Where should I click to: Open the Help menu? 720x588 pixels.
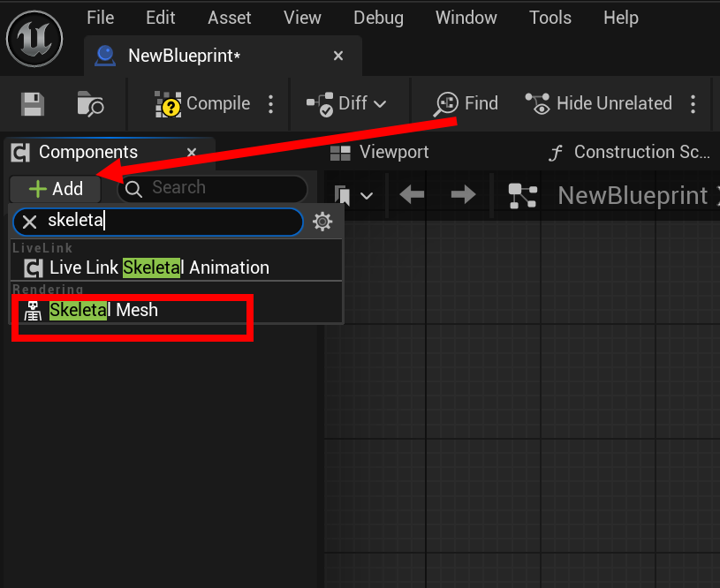[621, 18]
